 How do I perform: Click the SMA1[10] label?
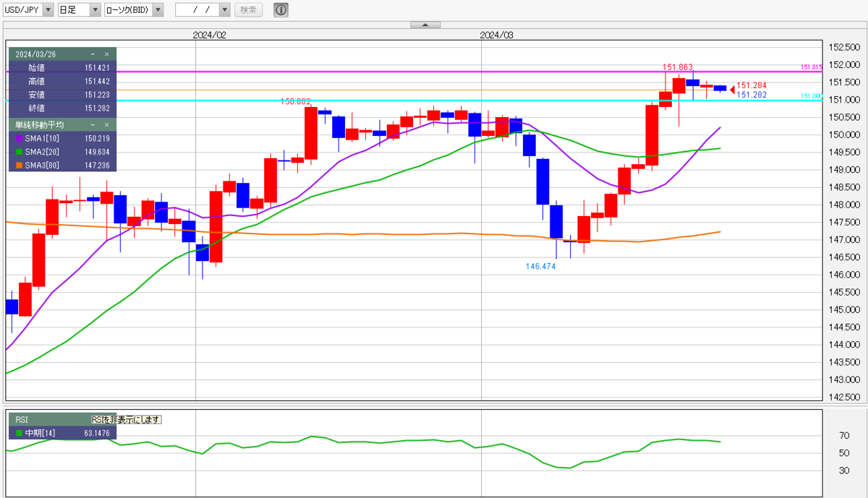(x=41, y=138)
